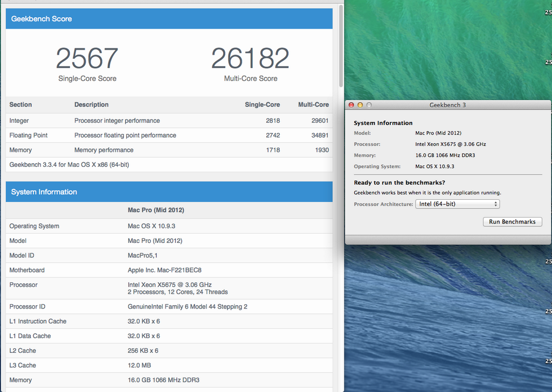This screenshot has width=552, height=392.
Task: Click the Multi-Core Score 26182
Action: (x=250, y=58)
